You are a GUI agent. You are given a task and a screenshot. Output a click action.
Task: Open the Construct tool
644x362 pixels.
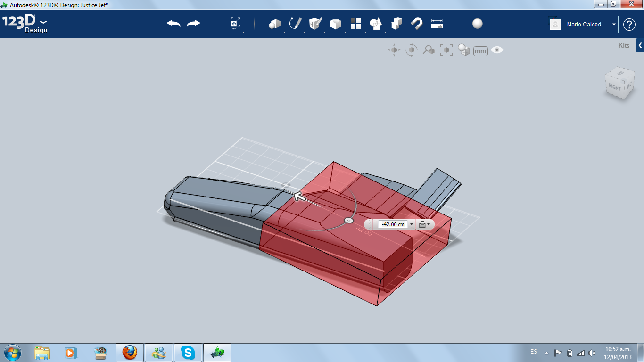point(315,24)
